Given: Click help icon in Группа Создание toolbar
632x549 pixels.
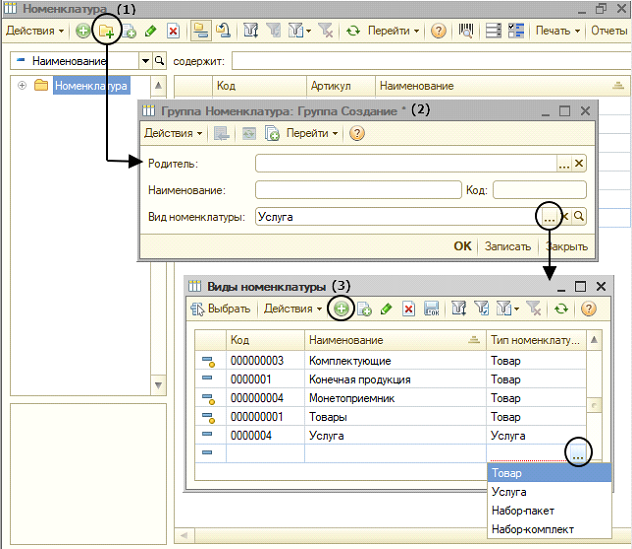Looking at the screenshot, I should pyautogui.click(x=357, y=133).
